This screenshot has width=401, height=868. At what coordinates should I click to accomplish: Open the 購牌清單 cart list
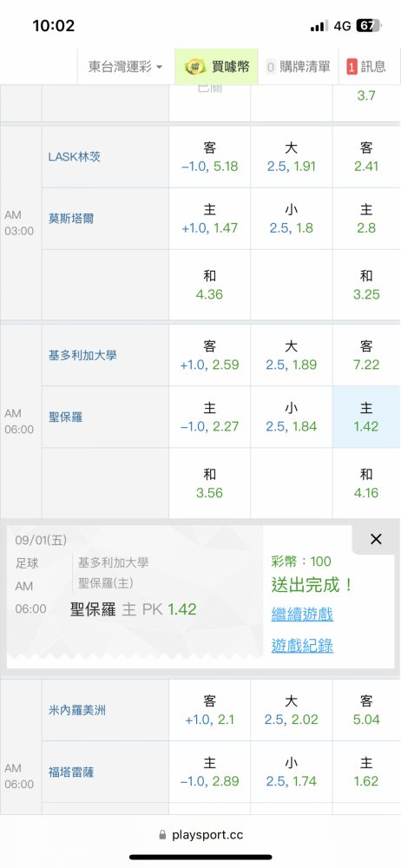click(x=298, y=67)
